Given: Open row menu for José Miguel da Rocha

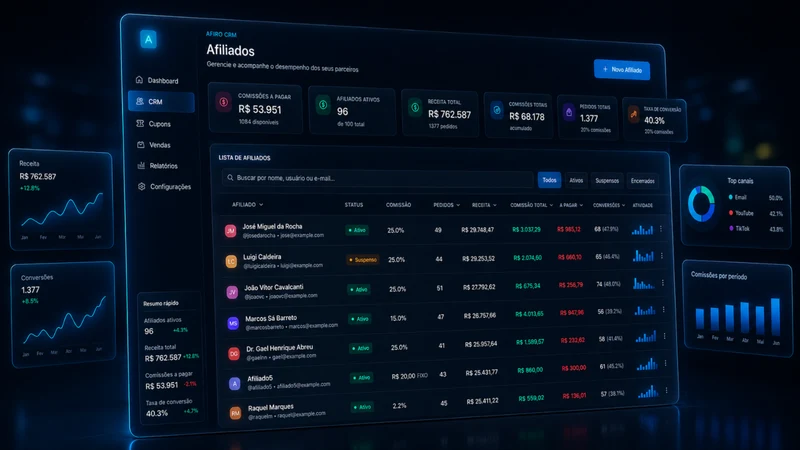Looking at the screenshot, I should [661, 229].
